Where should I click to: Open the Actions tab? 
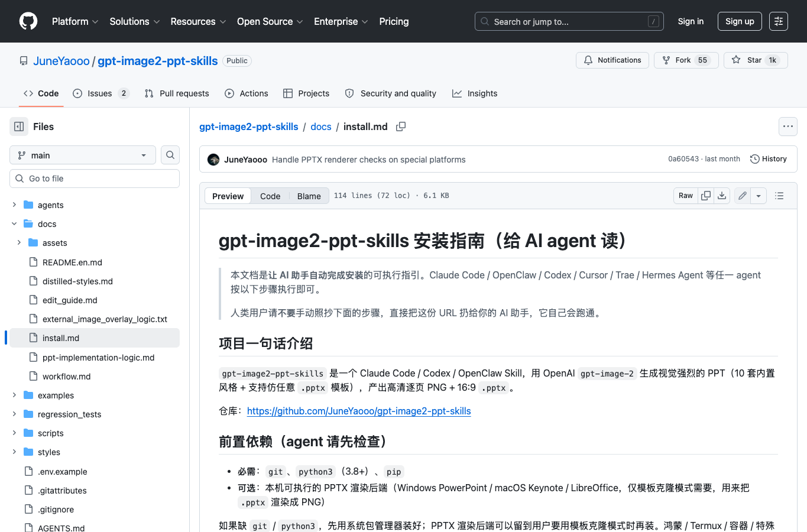[x=247, y=93]
